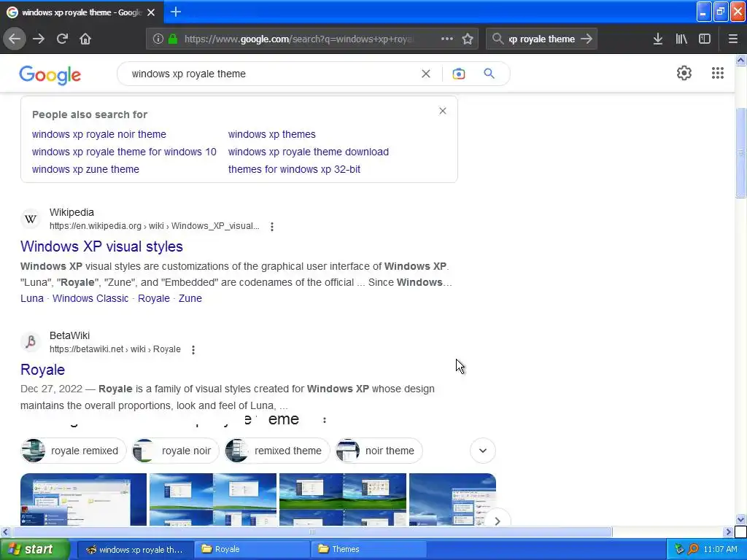Open Google quick settings gear
Image resolution: width=747 pixels, height=560 pixels.
click(684, 73)
